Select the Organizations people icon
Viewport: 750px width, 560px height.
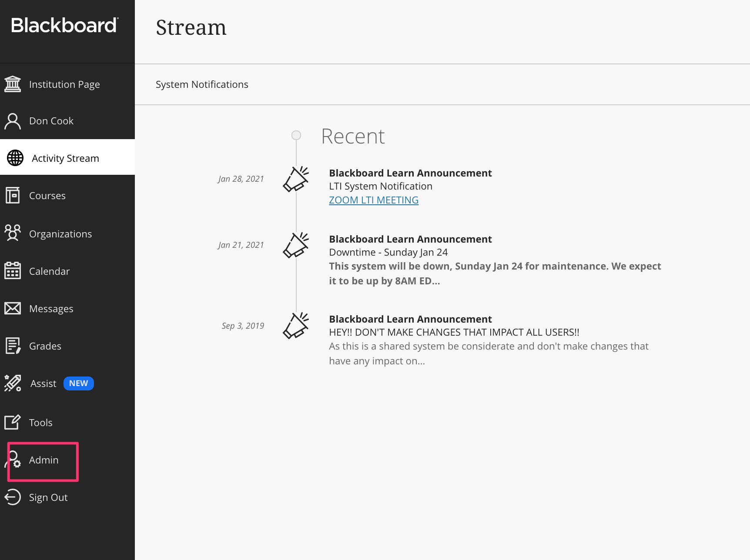[x=13, y=233]
